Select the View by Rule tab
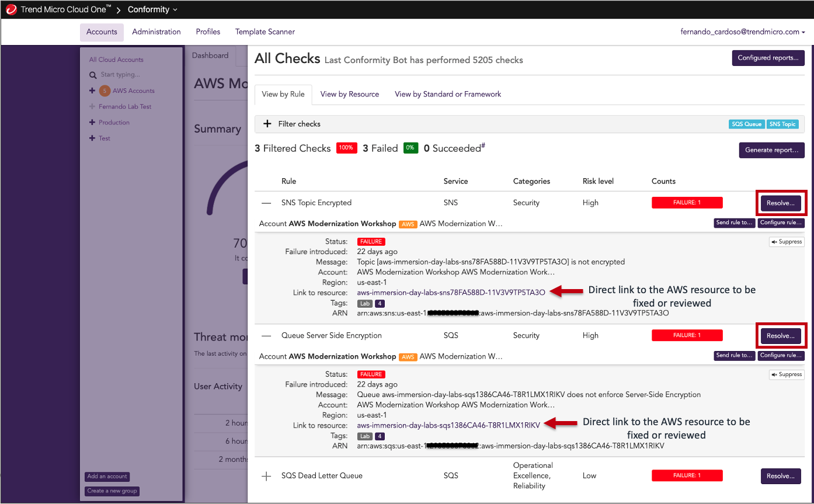The height and width of the screenshot is (504, 814). click(x=283, y=94)
